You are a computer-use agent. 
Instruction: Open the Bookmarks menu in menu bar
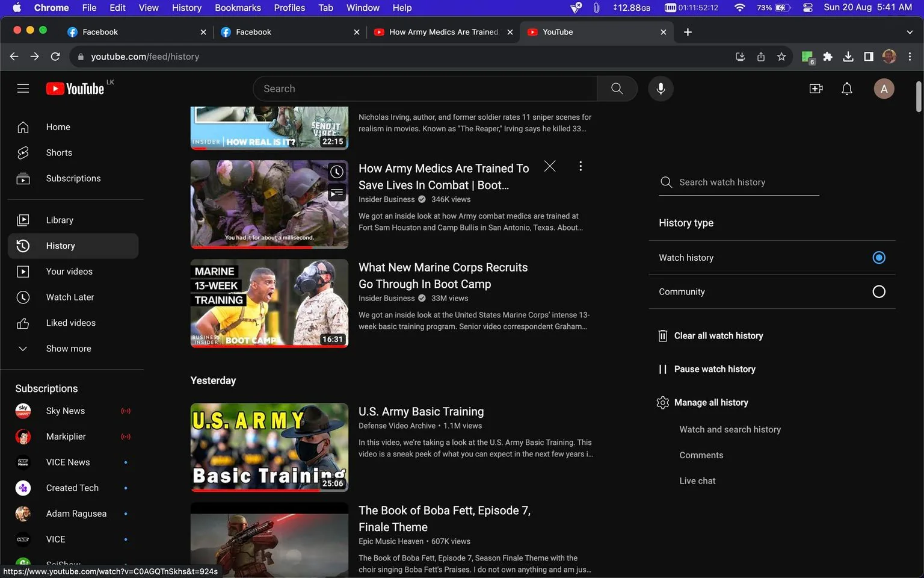pos(238,8)
